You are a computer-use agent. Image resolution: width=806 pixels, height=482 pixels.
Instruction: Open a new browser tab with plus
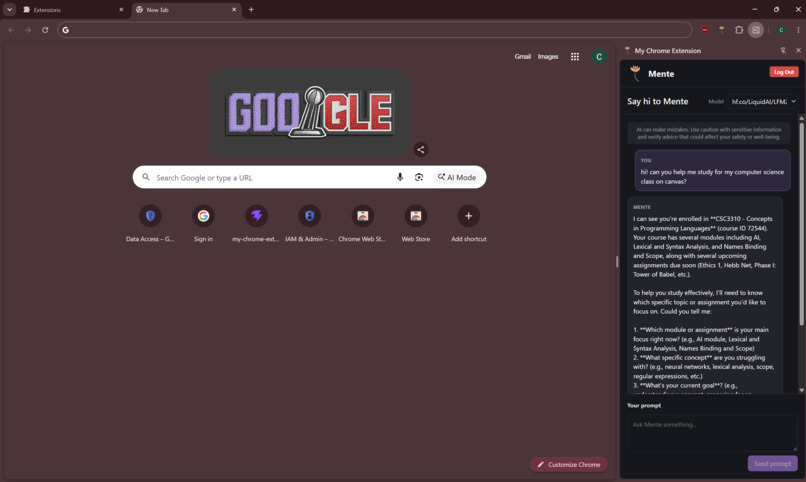251,9
